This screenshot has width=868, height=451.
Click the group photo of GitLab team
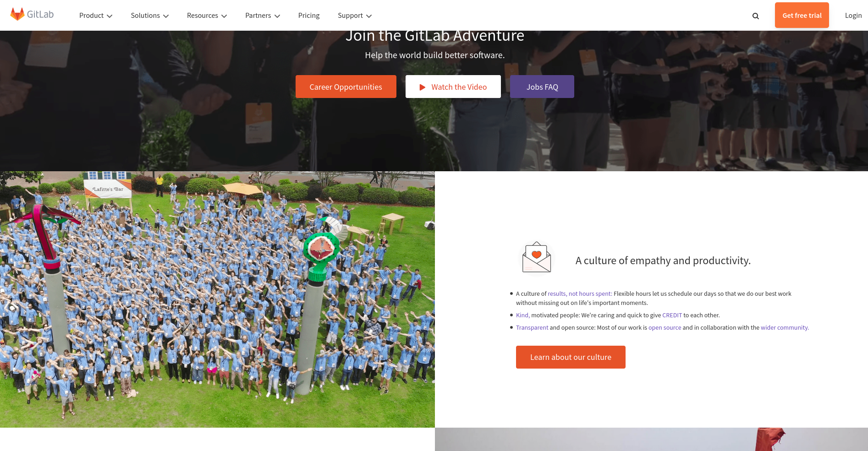click(217, 299)
